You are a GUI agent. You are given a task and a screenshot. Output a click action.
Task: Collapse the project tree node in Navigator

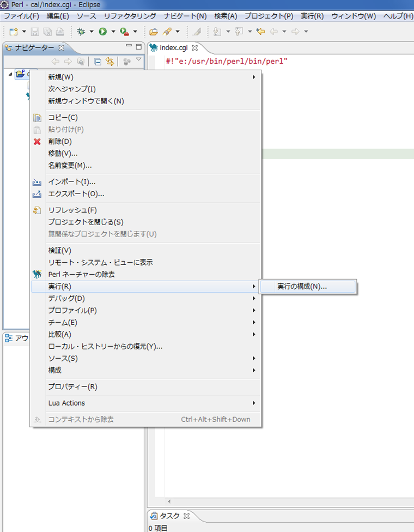click(x=10, y=74)
